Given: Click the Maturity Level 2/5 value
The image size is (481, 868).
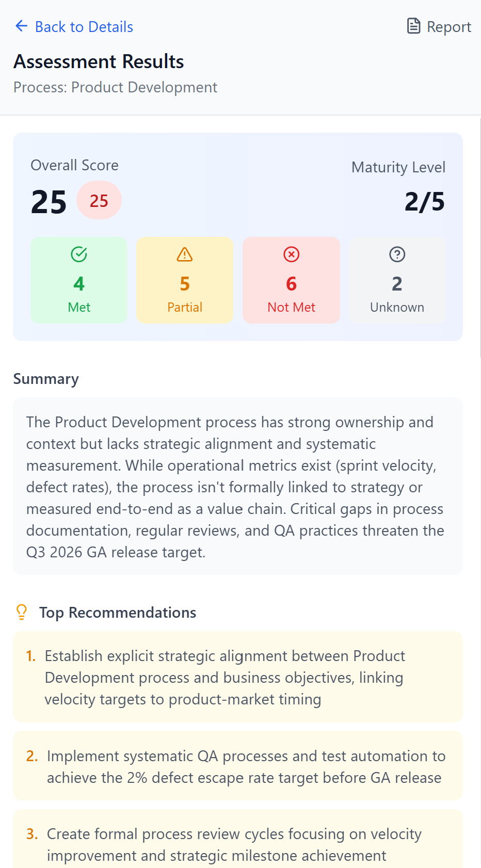Looking at the screenshot, I should pyautogui.click(x=424, y=202).
